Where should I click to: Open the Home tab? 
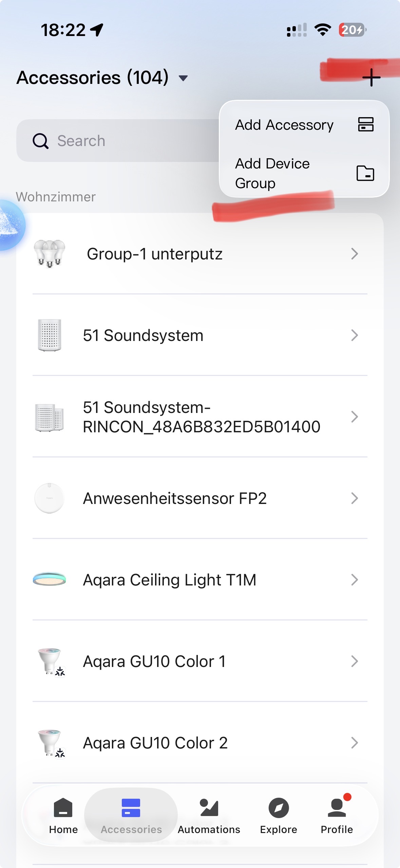click(63, 815)
